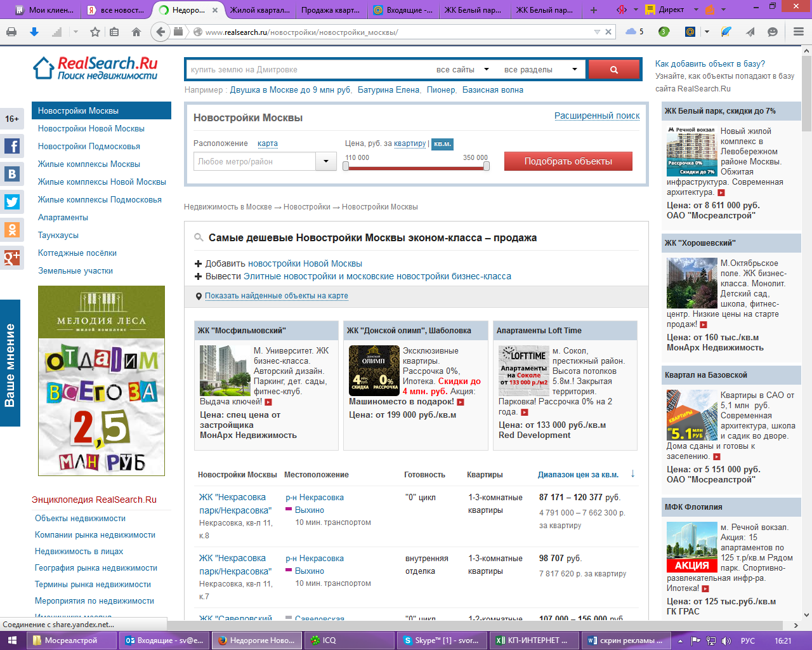Share the page on Odnoklassniki
This screenshot has width=812, height=650.
tap(12, 230)
